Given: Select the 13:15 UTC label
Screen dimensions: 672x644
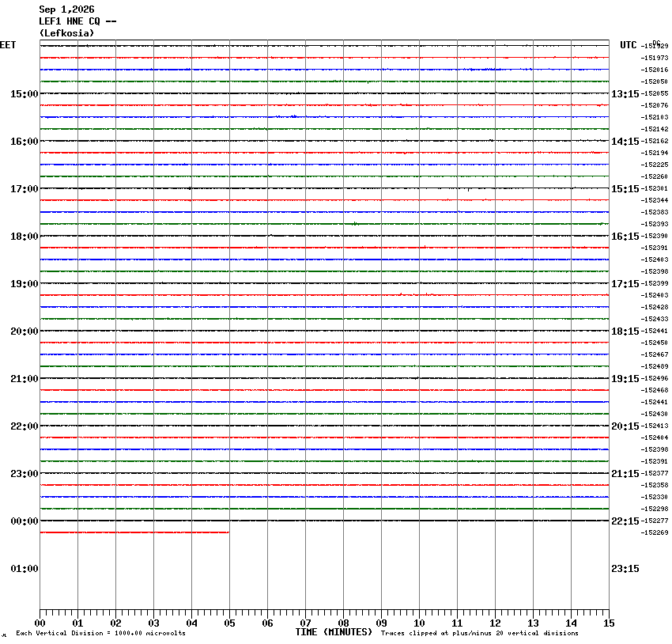Looking at the screenshot, I should point(625,94).
